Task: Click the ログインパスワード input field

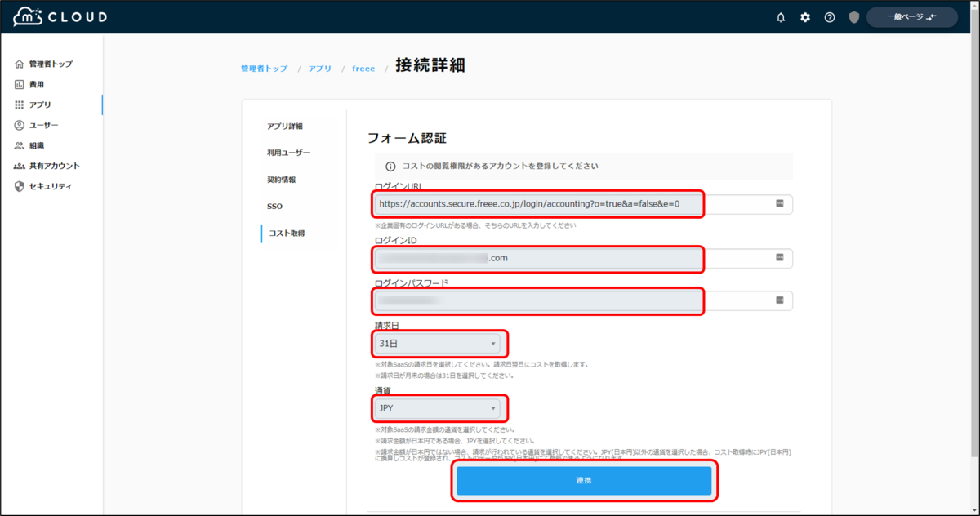Action: tap(583, 300)
